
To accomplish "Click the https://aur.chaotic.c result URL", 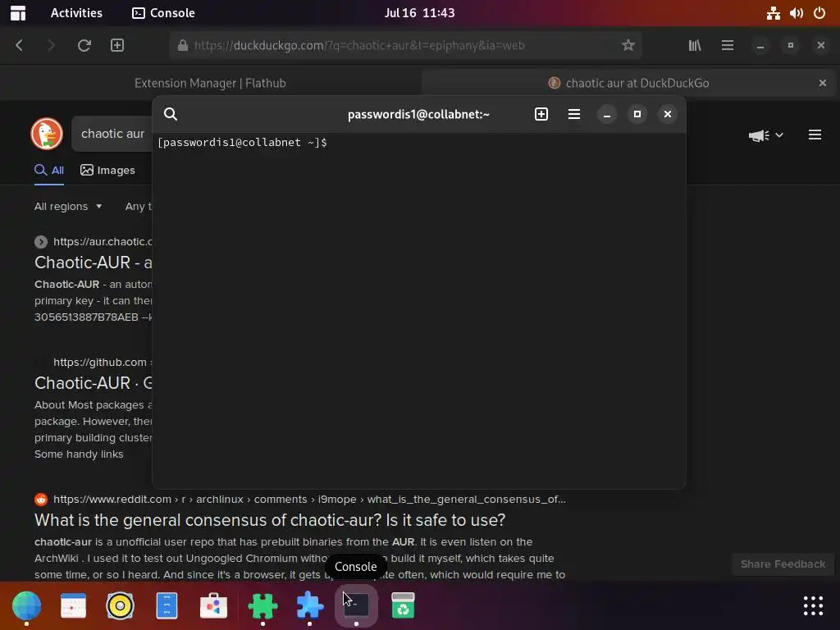I will pyautogui.click(x=103, y=242).
